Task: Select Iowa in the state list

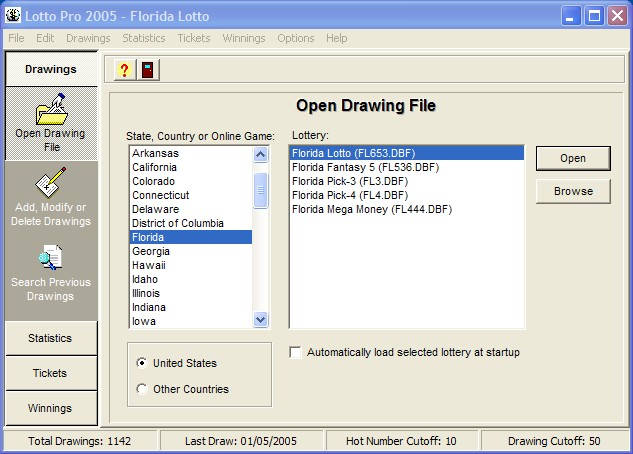Action: [191, 321]
